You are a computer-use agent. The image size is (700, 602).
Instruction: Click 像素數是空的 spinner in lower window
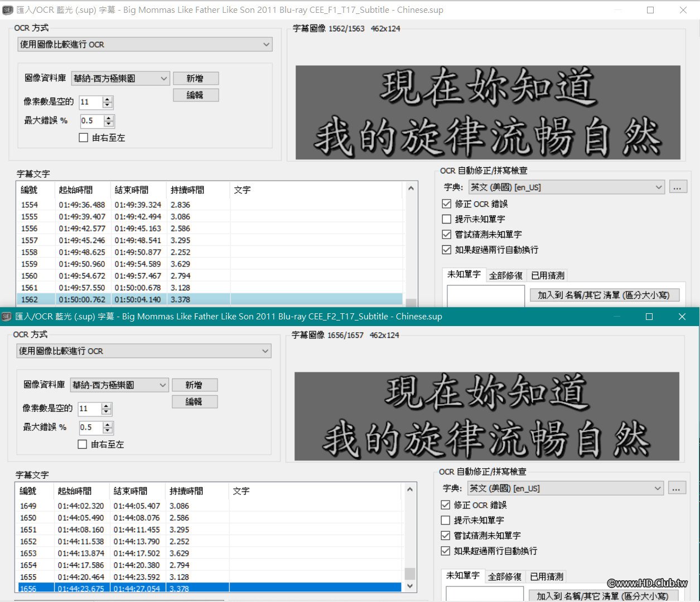(95, 409)
